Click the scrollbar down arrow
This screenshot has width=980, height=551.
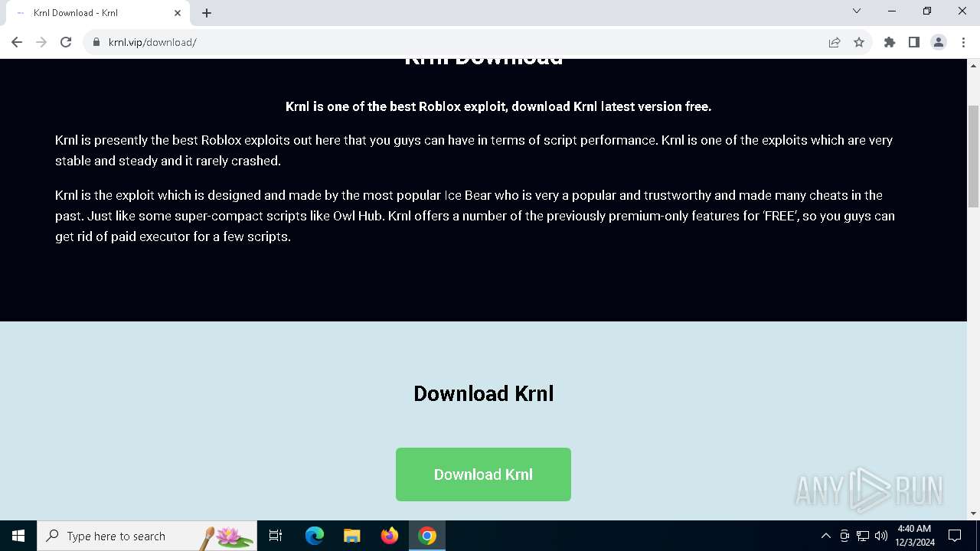tap(973, 514)
